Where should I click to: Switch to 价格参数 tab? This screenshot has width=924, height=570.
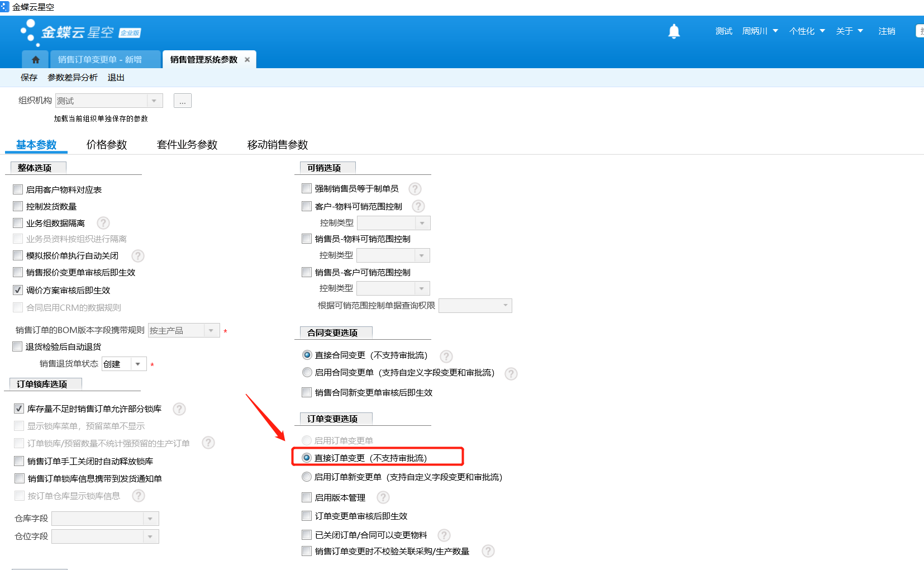107,145
